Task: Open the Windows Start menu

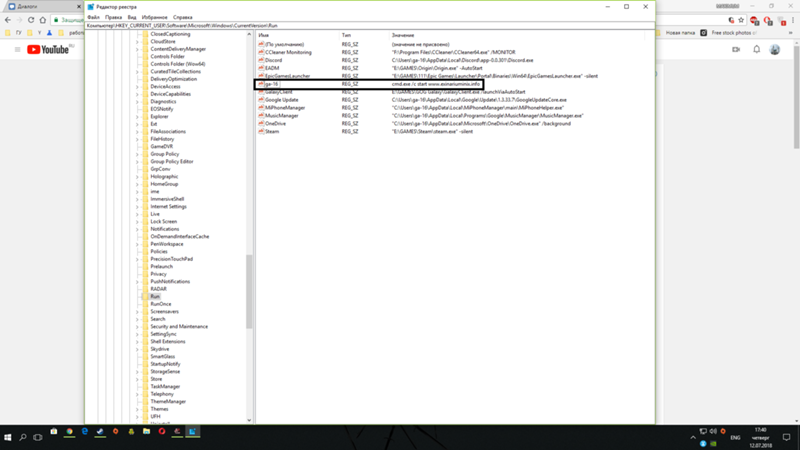Action: [8, 437]
